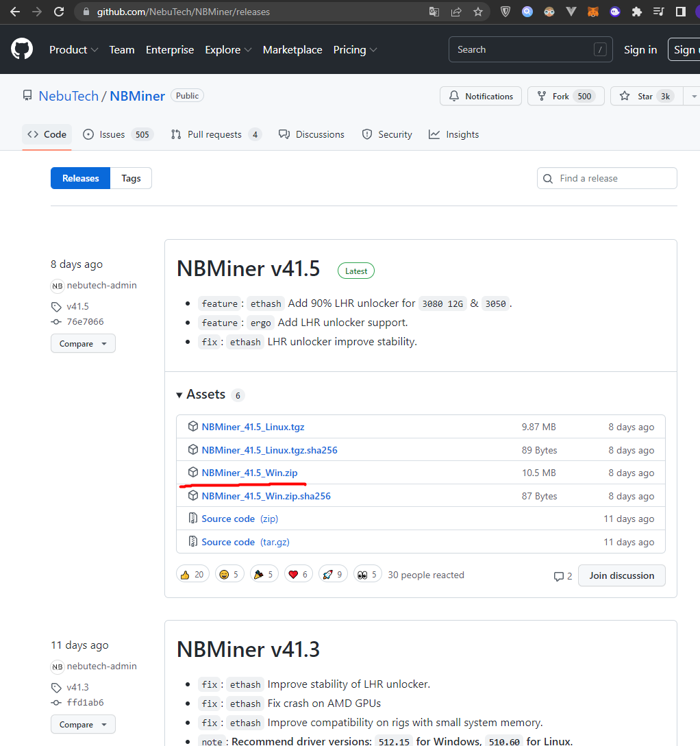Screen dimensions: 700x746
Task: Download NBMiner_41.5_Win.zip
Action: [250, 473]
